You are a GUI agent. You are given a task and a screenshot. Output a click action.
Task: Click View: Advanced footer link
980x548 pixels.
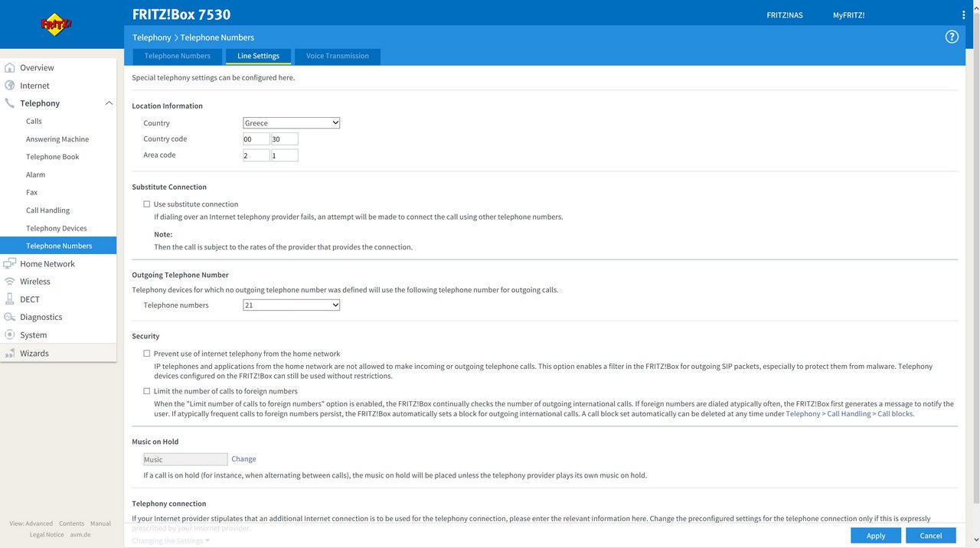[x=31, y=524]
